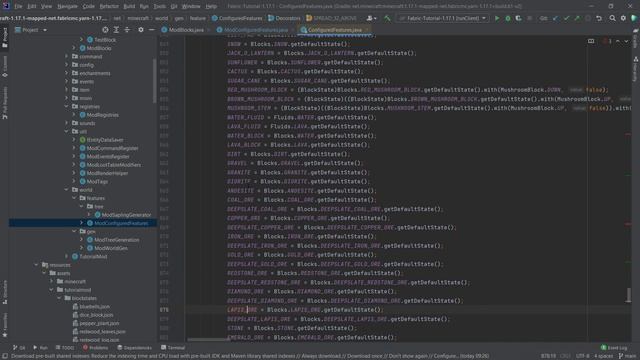Open Project view selector dropdown

click(31, 30)
